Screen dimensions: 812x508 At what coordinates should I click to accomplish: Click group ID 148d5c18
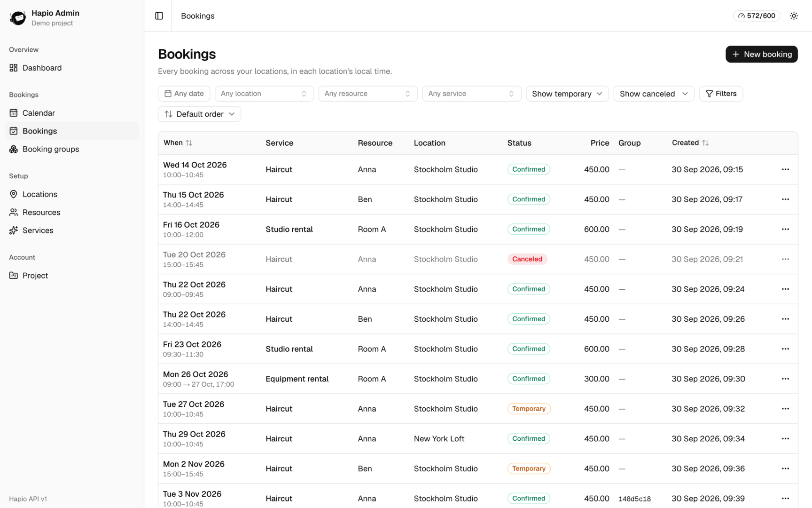[634, 499]
